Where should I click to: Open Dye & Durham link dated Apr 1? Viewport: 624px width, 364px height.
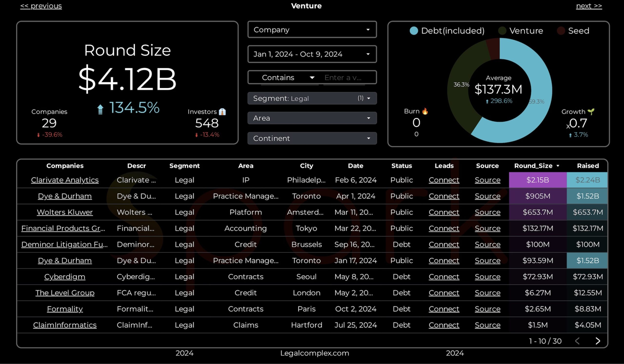[x=65, y=196]
